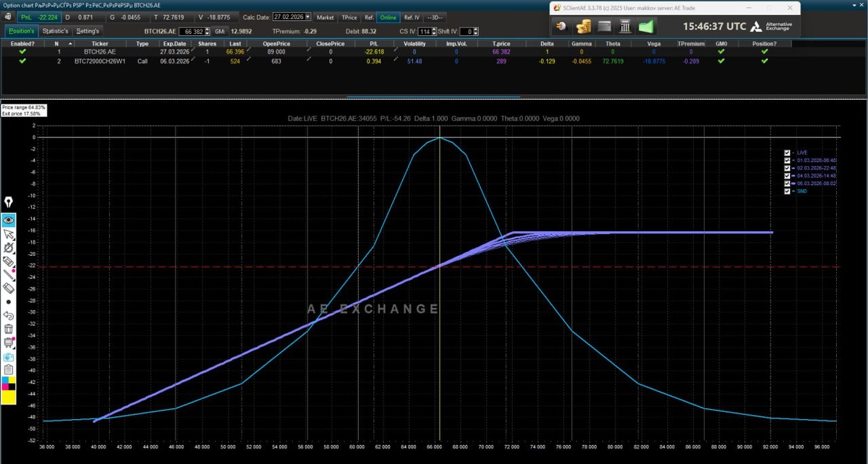Delete drawings with trash can icon

pos(9,330)
